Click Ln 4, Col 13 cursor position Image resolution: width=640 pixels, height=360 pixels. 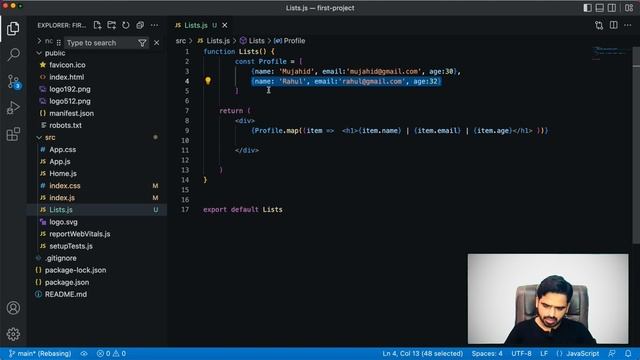[422, 353]
